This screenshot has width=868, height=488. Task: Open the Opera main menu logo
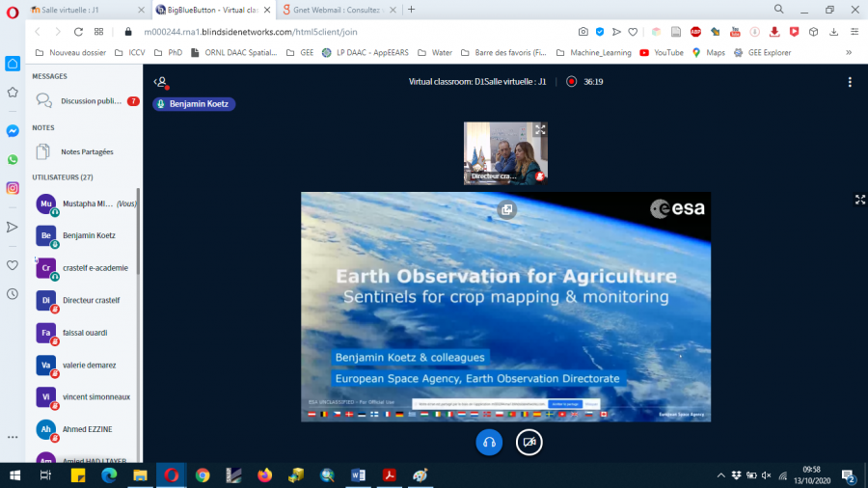(13, 13)
